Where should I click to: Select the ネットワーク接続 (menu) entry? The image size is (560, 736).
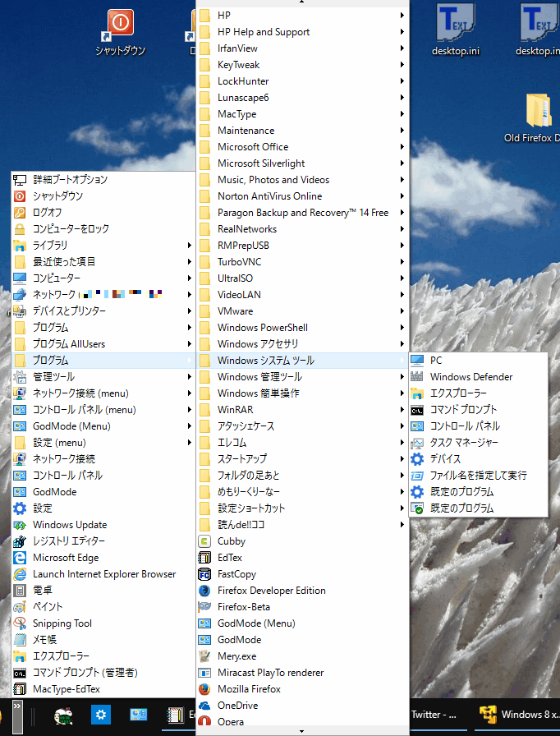coord(103,393)
